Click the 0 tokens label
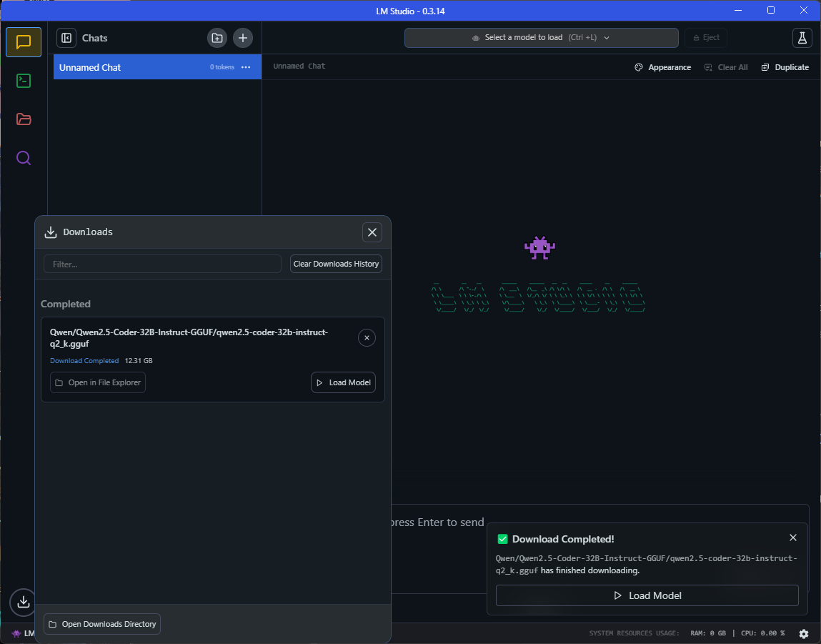The height and width of the screenshot is (644, 821). click(x=222, y=67)
